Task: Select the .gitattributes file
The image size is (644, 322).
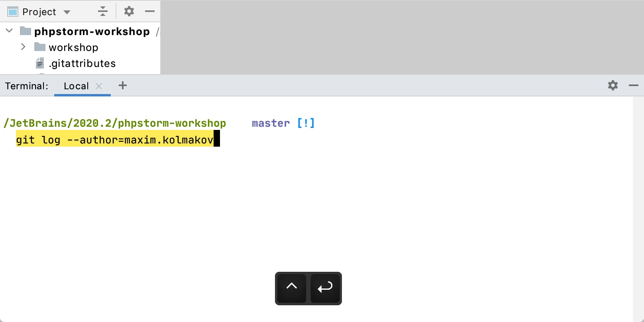Action: [82, 63]
